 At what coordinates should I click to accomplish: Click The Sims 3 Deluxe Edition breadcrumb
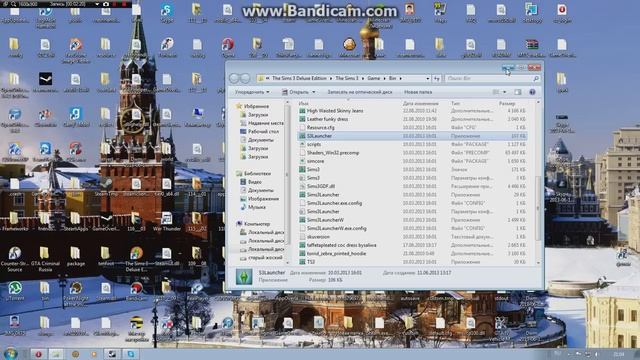pyautogui.click(x=299, y=78)
